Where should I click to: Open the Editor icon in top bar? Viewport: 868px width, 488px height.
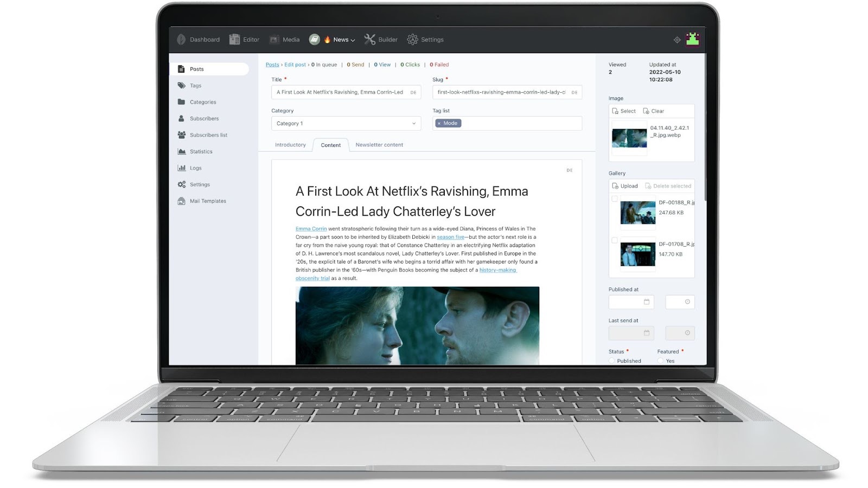click(234, 40)
